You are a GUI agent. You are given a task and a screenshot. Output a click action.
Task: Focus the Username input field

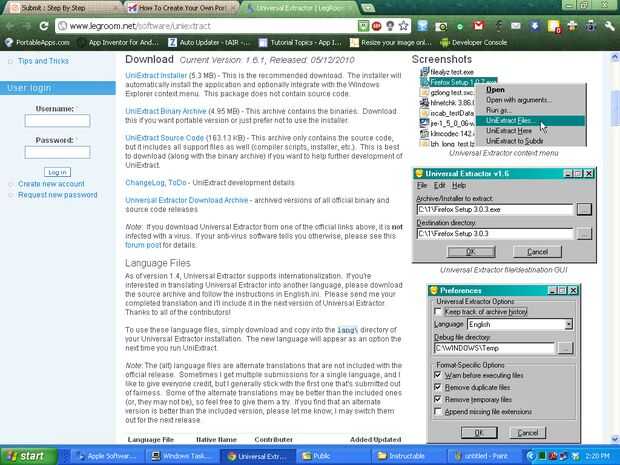(x=57, y=121)
